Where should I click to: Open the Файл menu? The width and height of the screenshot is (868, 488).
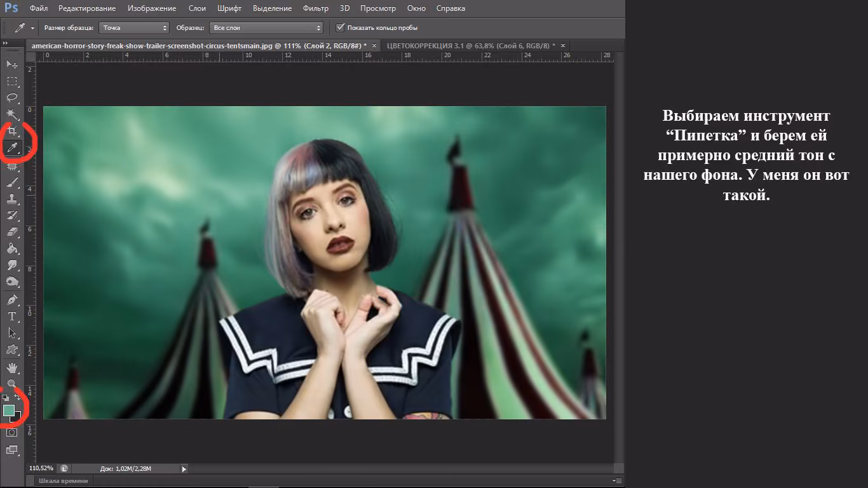[x=38, y=8]
